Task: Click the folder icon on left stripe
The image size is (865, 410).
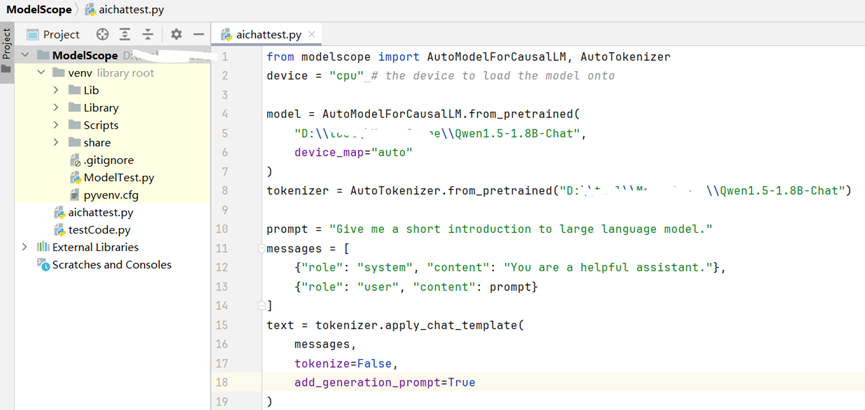Action: pyautogui.click(x=6, y=69)
